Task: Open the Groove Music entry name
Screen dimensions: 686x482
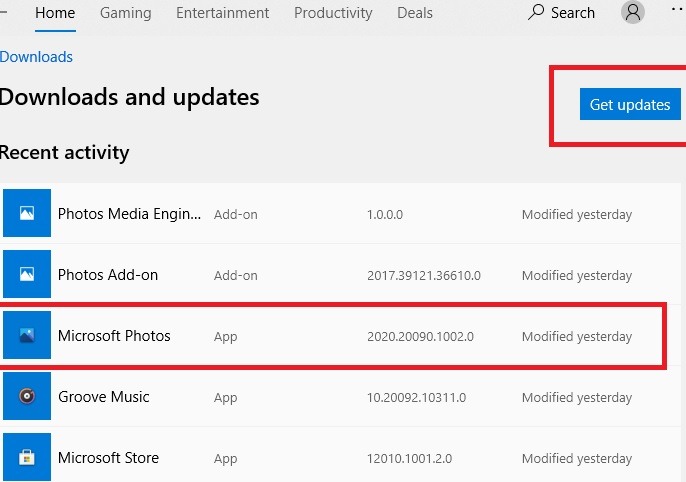Action: click(x=104, y=397)
